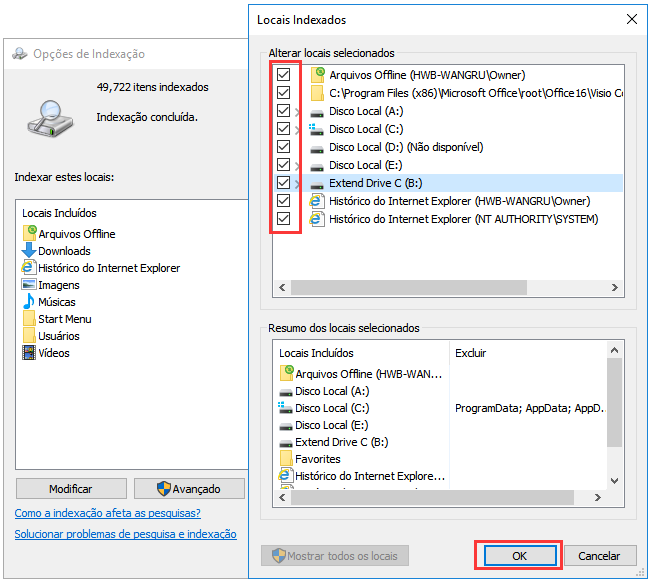Screen dimensions: 652x584
Task: Expand the Disco Local (E:) tree node
Action: pos(298,166)
